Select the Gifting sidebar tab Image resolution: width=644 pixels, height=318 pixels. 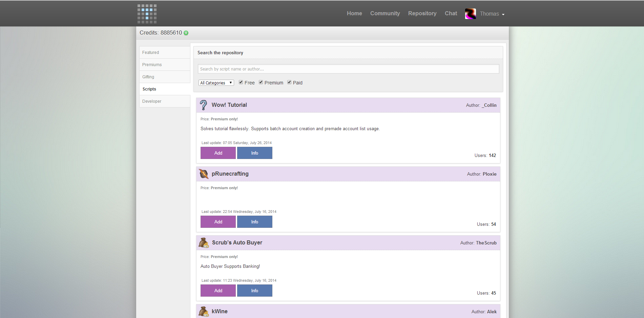coord(165,77)
